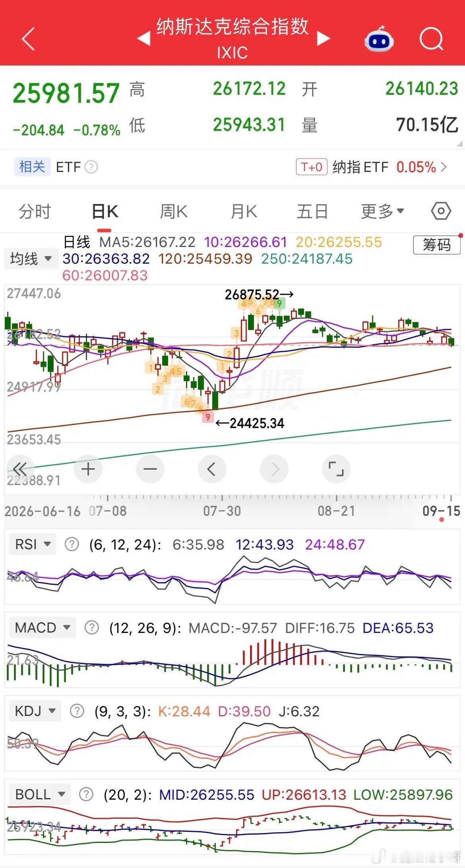This screenshot has height=868, width=465.
Task: Jump to earliest data with double-left arrows
Action: (x=20, y=469)
